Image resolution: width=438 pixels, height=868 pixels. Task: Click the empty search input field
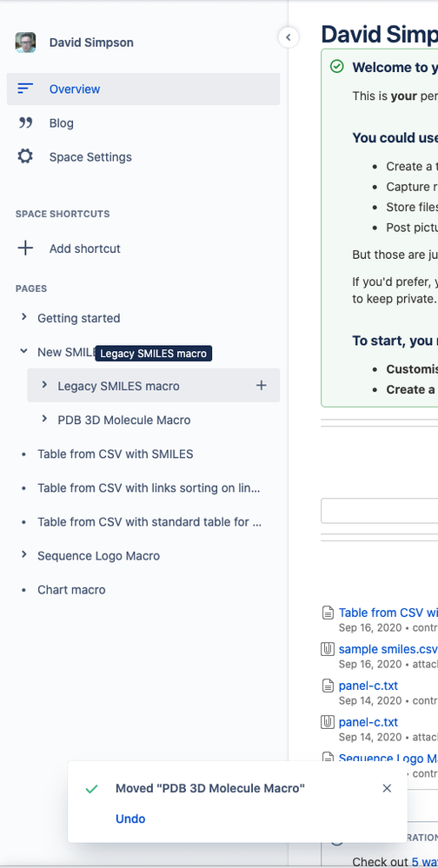pos(379,510)
